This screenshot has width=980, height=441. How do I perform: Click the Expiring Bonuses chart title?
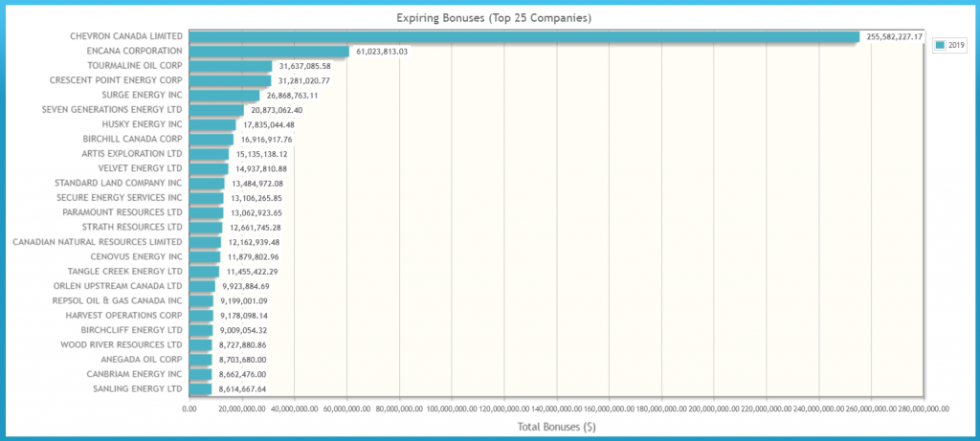[x=495, y=19]
